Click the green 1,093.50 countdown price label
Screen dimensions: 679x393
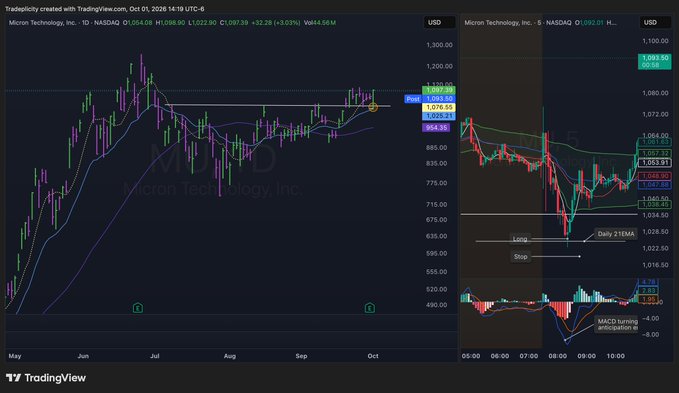[x=654, y=61]
